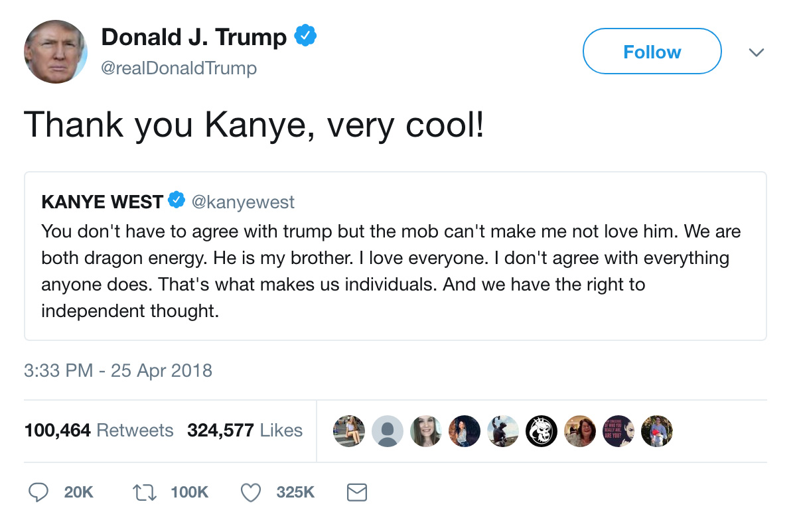Viewport: 799px width, 532px height.
Task: Like the tweet with the heart icon
Action: coord(250,492)
